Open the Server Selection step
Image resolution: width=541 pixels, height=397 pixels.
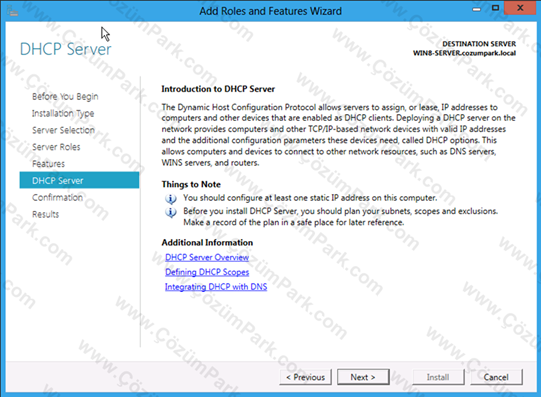[x=63, y=130]
